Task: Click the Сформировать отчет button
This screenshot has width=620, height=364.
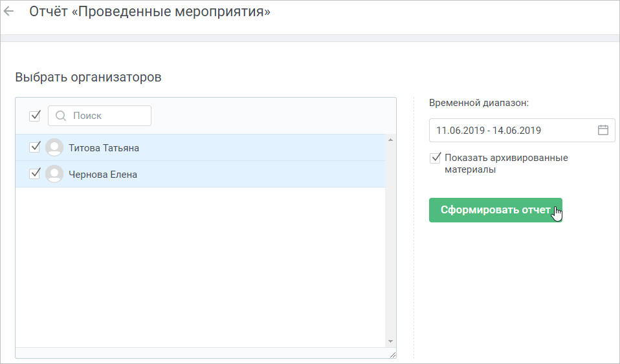Action: tap(496, 210)
